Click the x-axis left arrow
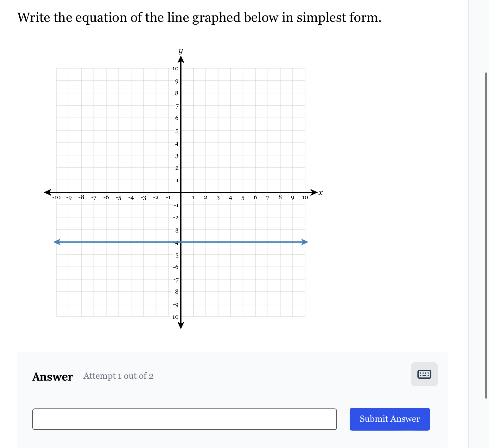The height and width of the screenshot is (448, 489). pyautogui.click(x=48, y=192)
